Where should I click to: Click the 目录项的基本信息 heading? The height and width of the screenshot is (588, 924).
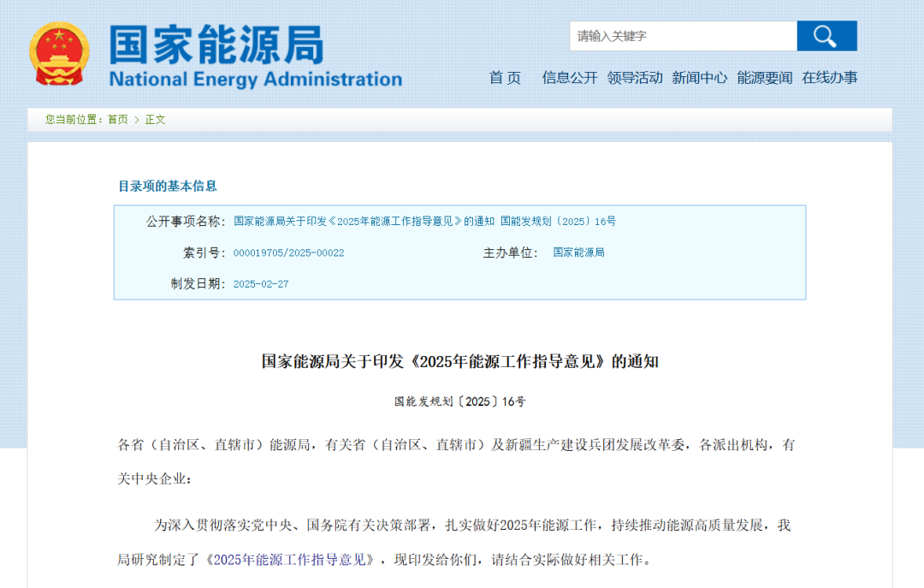pos(168,187)
